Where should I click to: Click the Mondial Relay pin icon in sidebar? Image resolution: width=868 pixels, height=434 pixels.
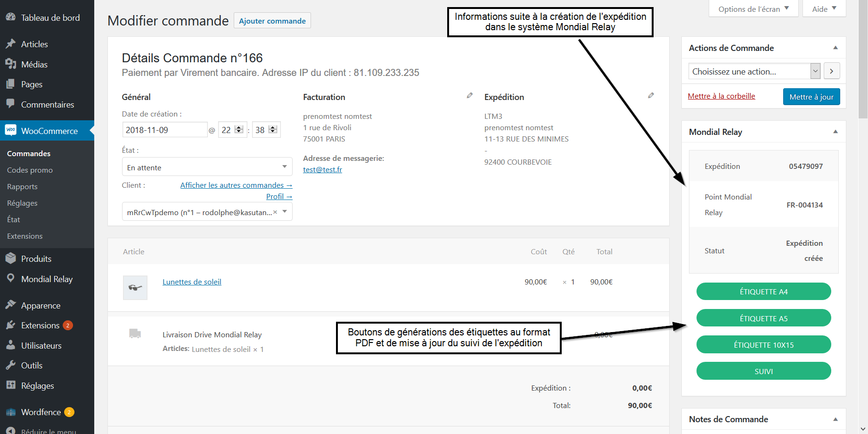click(x=10, y=278)
